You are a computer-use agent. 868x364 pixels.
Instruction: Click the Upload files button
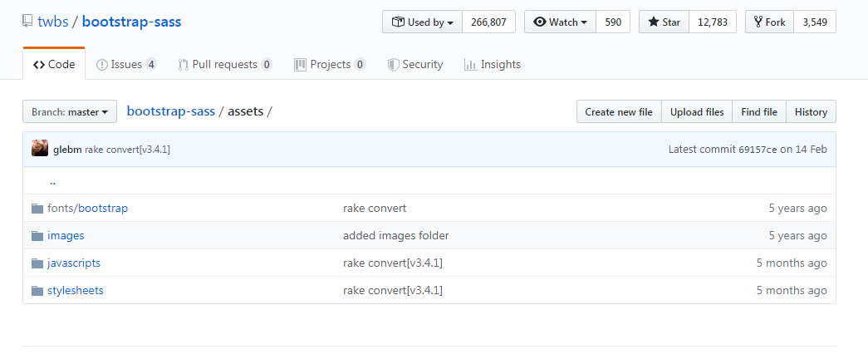tap(697, 112)
